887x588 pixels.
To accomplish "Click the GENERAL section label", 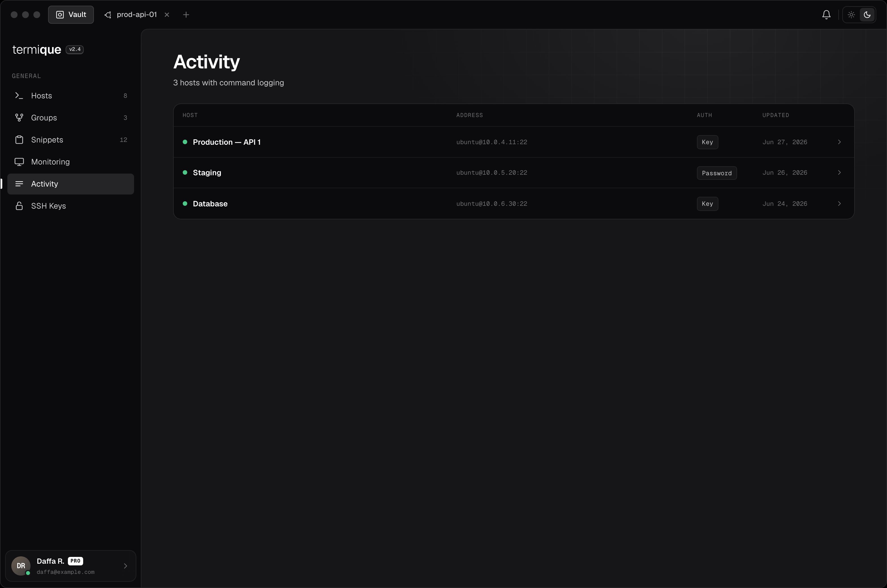I will coord(26,76).
